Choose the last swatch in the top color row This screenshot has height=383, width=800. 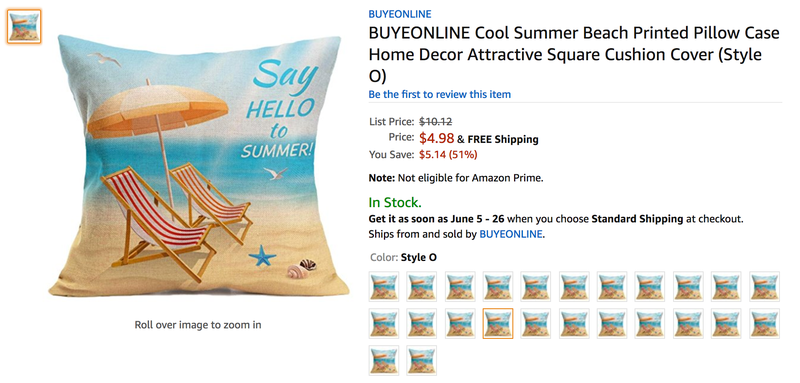pyautogui.click(x=764, y=287)
